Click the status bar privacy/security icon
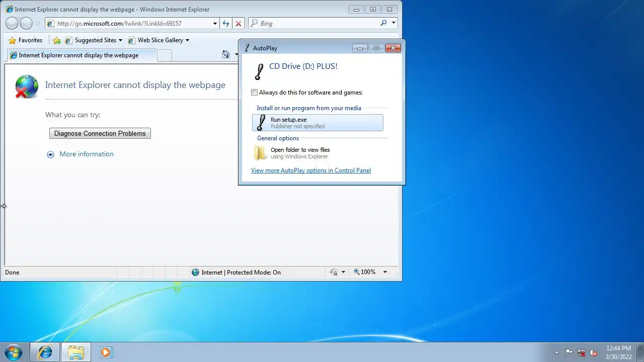 pos(334,272)
